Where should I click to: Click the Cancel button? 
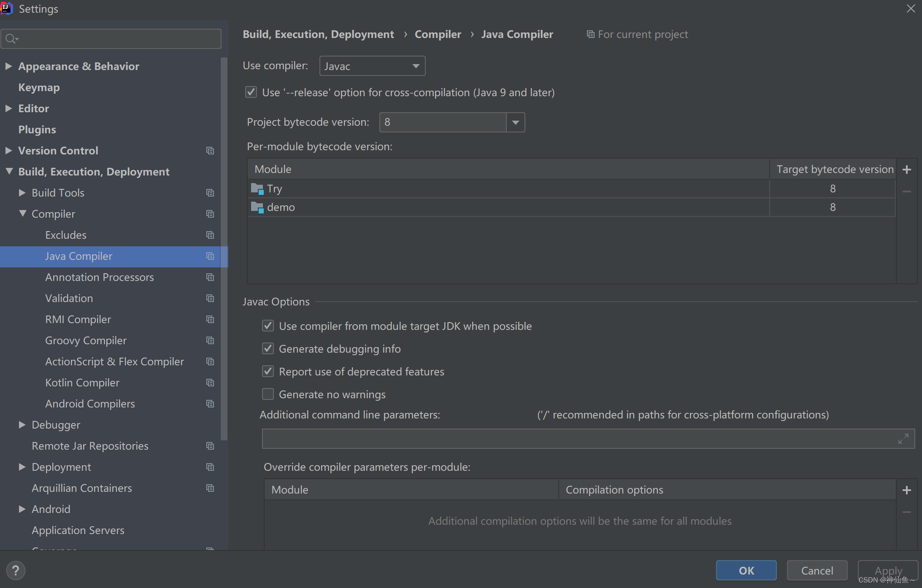point(817,570)
